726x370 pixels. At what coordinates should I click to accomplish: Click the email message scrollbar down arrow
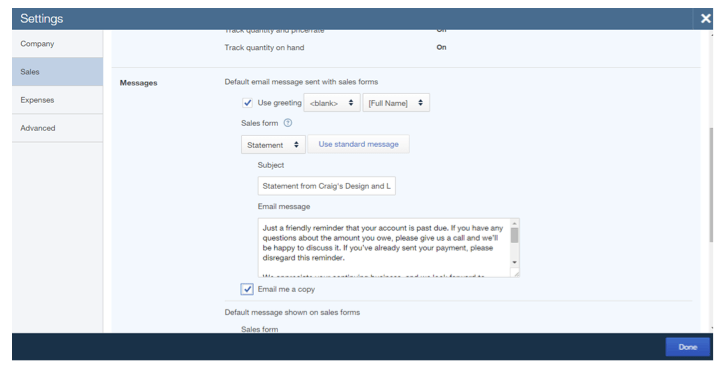[x=514, y=263]
